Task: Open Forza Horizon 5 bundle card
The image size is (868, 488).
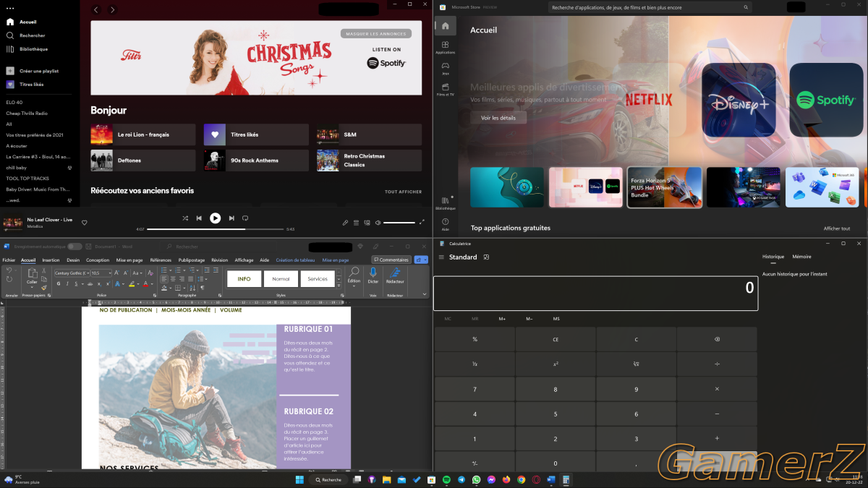Action: (665, 187)
